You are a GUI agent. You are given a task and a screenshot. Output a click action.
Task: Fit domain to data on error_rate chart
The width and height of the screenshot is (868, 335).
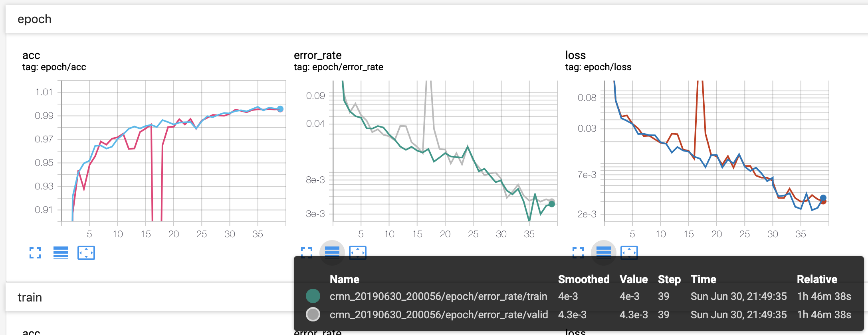358,252
